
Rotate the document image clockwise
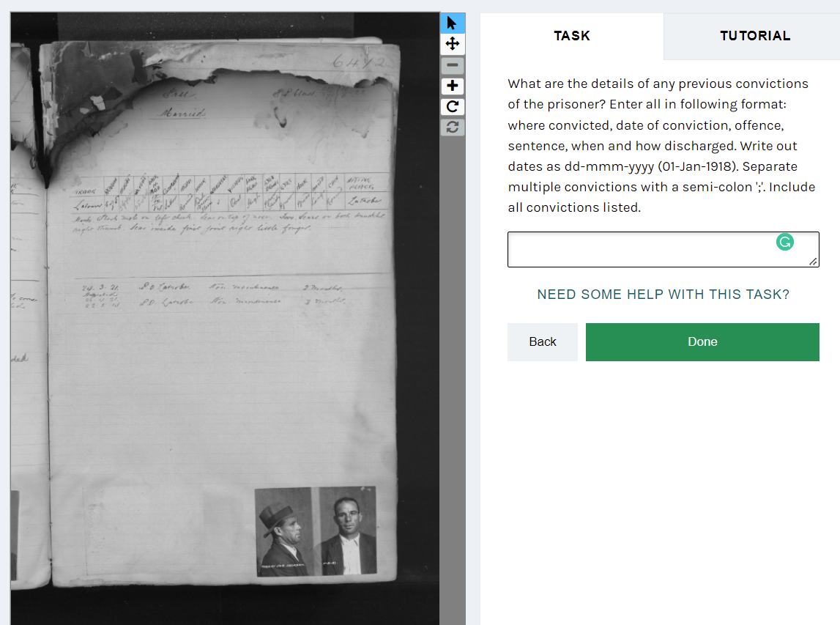452,107
